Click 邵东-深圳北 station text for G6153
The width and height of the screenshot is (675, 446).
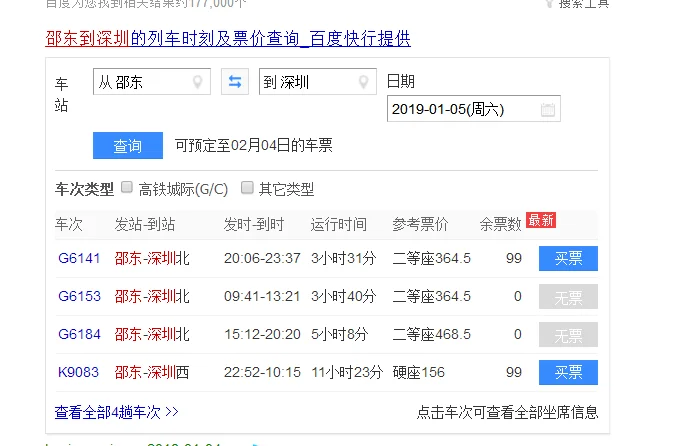coord(152,296)
